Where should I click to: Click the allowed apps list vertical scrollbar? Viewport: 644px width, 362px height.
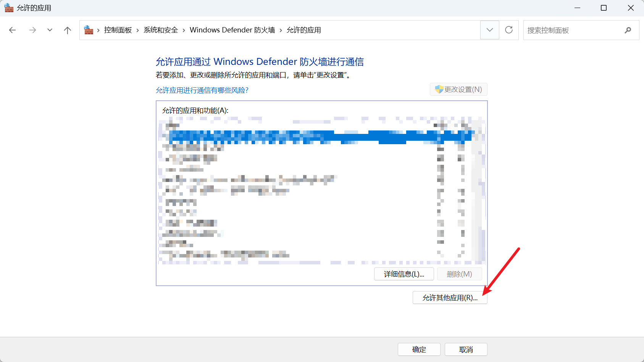tap(479, 191)
